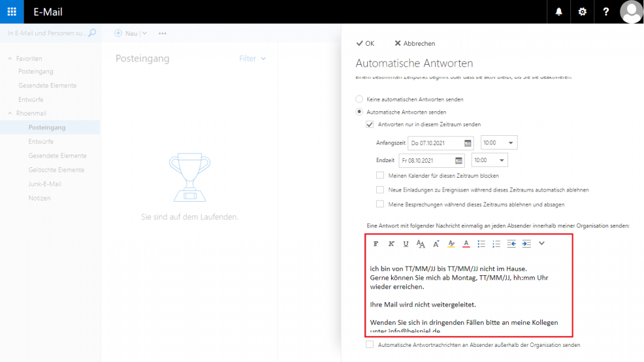Apply bold formatting (F) in editor

click(x=375, y=244)
